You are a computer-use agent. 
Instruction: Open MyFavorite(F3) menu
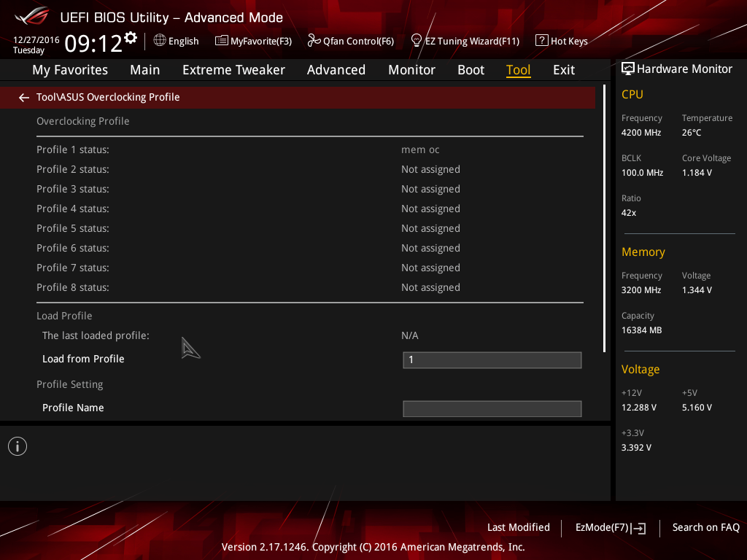pyautogui.click(x=260, y=42)
